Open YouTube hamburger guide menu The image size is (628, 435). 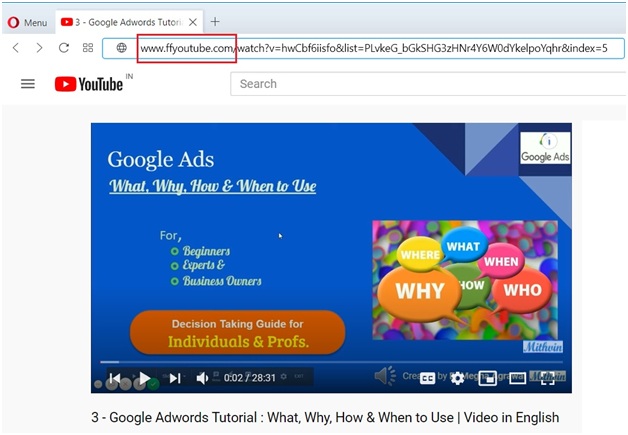[28, 84]
